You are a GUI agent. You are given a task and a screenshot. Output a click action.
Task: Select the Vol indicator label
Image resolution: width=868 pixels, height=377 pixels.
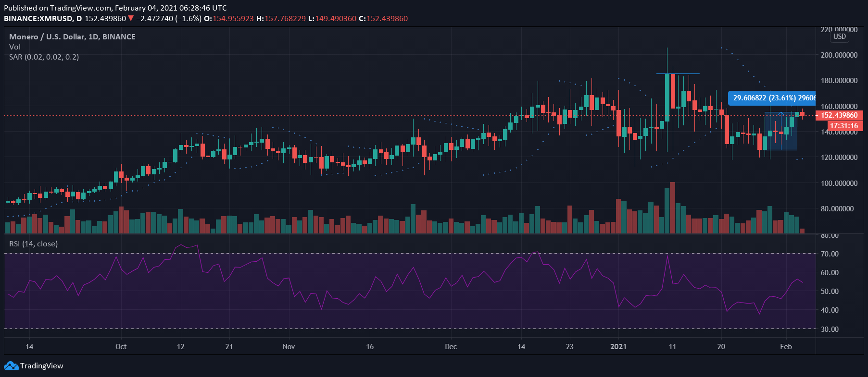(x=15, y=47)
